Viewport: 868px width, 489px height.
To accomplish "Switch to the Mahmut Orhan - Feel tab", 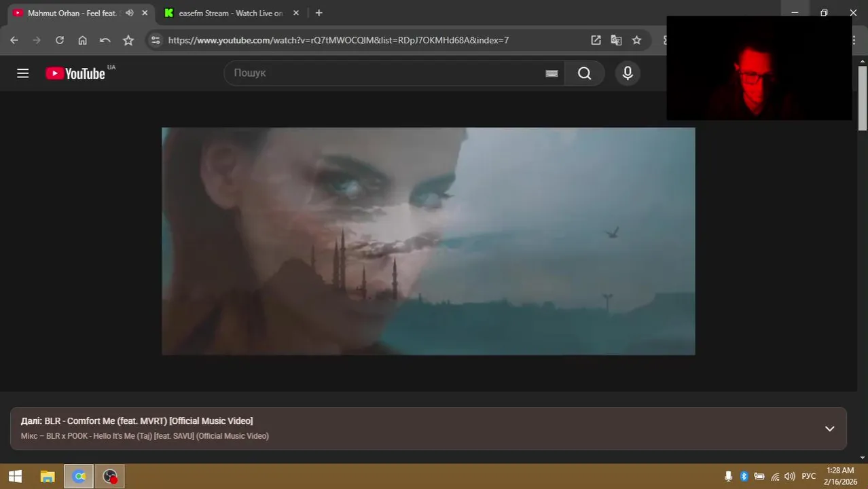I will pyautogui.click(x=72, y=13).
